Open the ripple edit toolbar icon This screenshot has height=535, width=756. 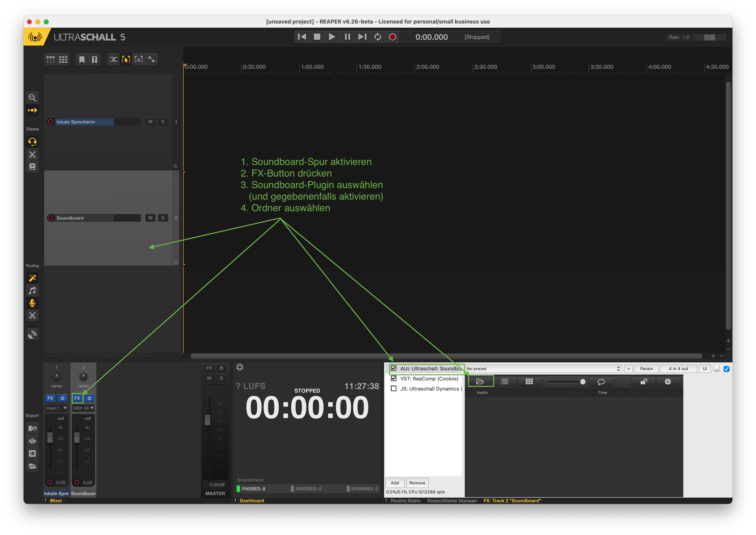coord(113,59)
